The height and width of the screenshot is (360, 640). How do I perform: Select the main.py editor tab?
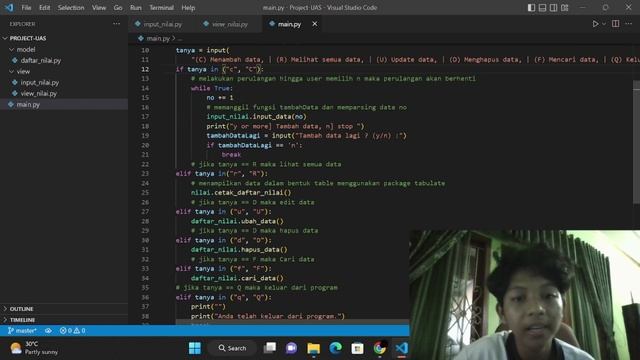289,24
